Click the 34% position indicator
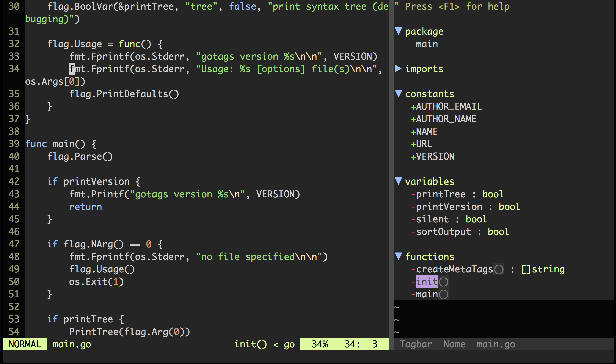This screenshot has height=364, width=616. [x=320, y=344]
